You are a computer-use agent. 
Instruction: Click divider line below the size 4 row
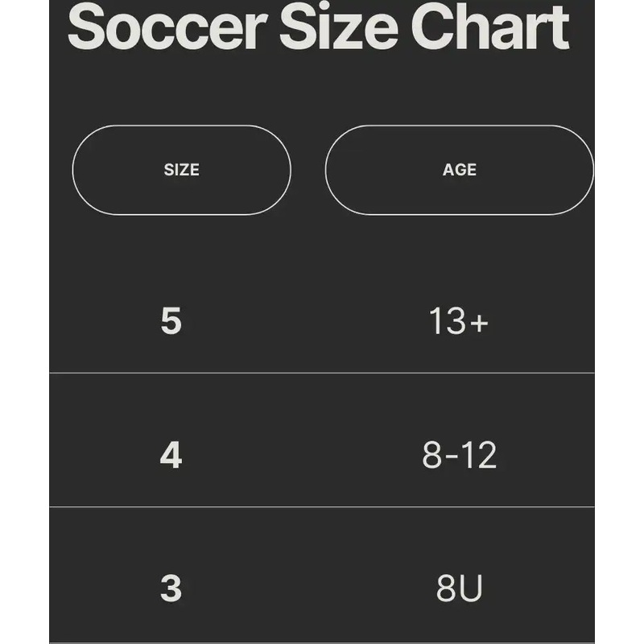click(322, 507)
